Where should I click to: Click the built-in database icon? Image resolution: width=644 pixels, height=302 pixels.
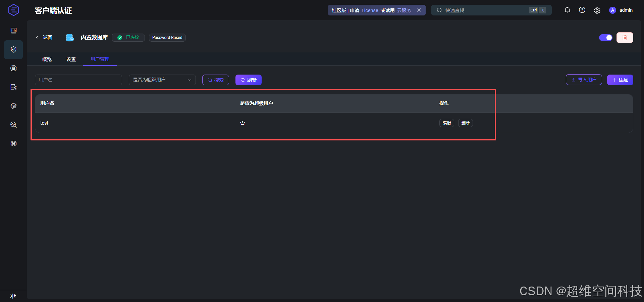coord(70,38)
